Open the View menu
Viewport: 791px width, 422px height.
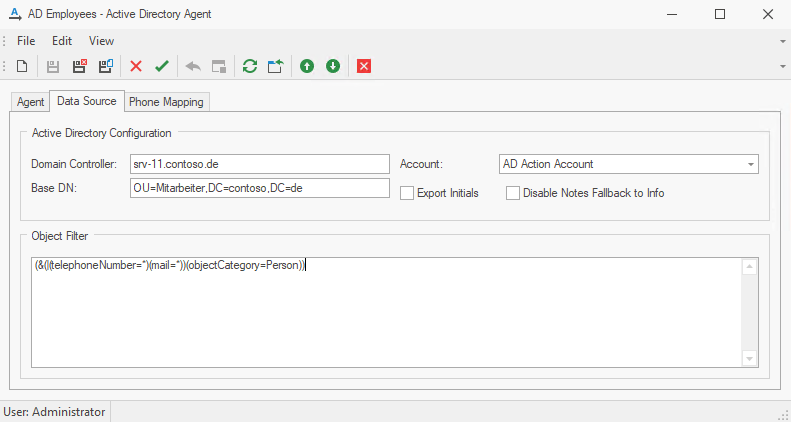[101, 41]
